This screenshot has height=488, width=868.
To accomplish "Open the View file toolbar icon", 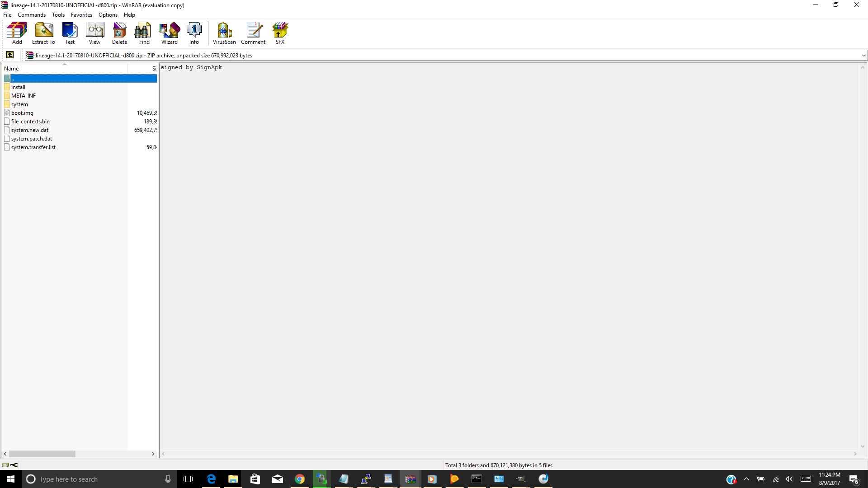I will click(x=94, y=33).
